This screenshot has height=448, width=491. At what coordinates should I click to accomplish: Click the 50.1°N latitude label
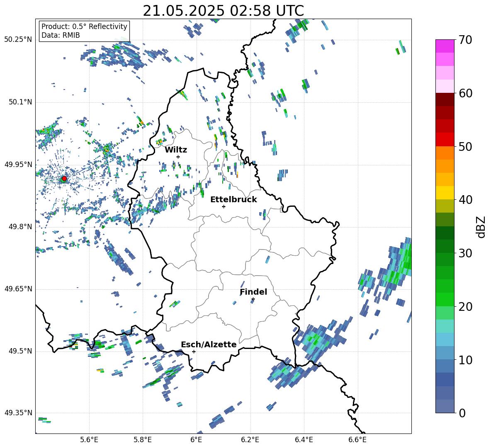tap(20, 102)
